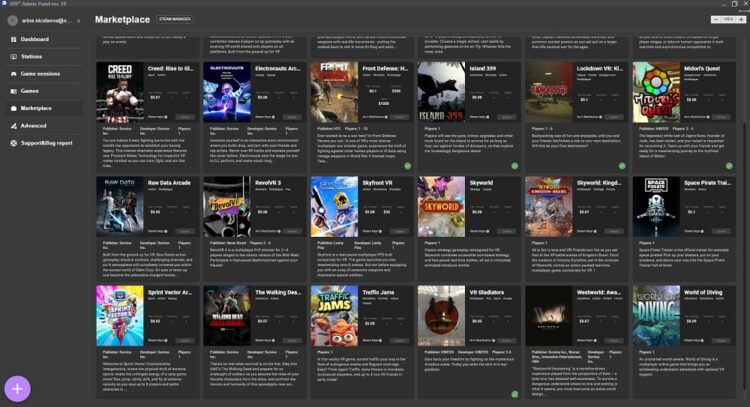
Task: Open the Skyworld cover image
Action: [441, 207]
